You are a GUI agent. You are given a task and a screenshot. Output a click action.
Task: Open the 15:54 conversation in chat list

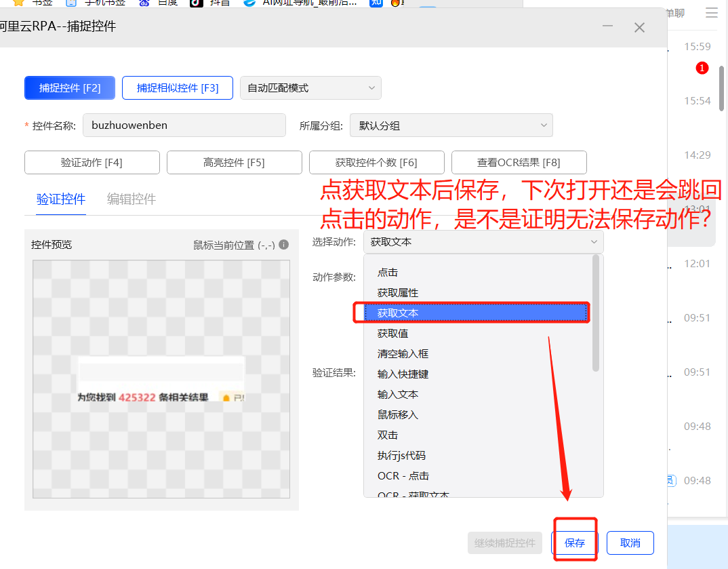click(697, 101)
